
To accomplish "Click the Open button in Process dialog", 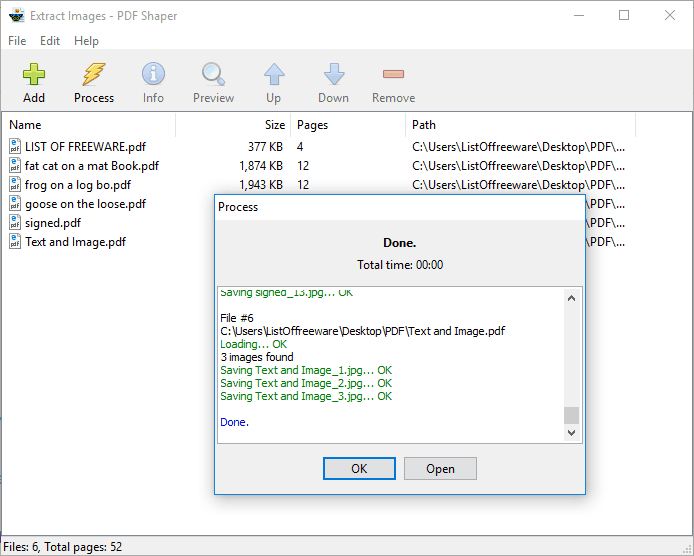I will point(440,468).
